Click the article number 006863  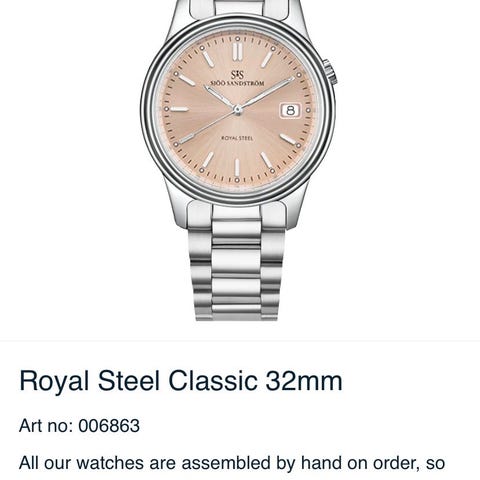(x=109, y=426)
